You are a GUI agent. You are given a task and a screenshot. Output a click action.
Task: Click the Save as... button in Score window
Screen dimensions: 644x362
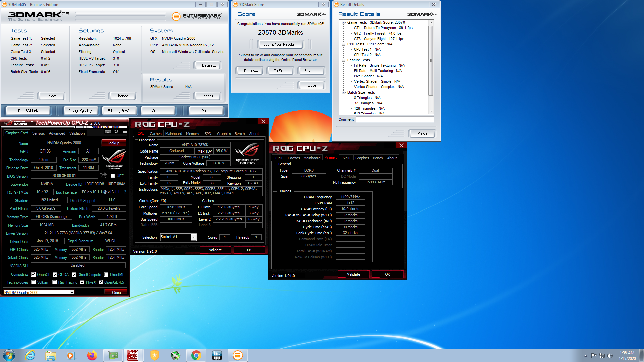tap(312, 71)
